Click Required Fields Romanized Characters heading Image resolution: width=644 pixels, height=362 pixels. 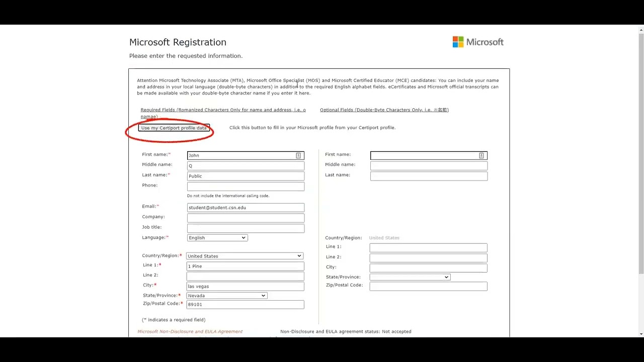click(x=223, y=113)
